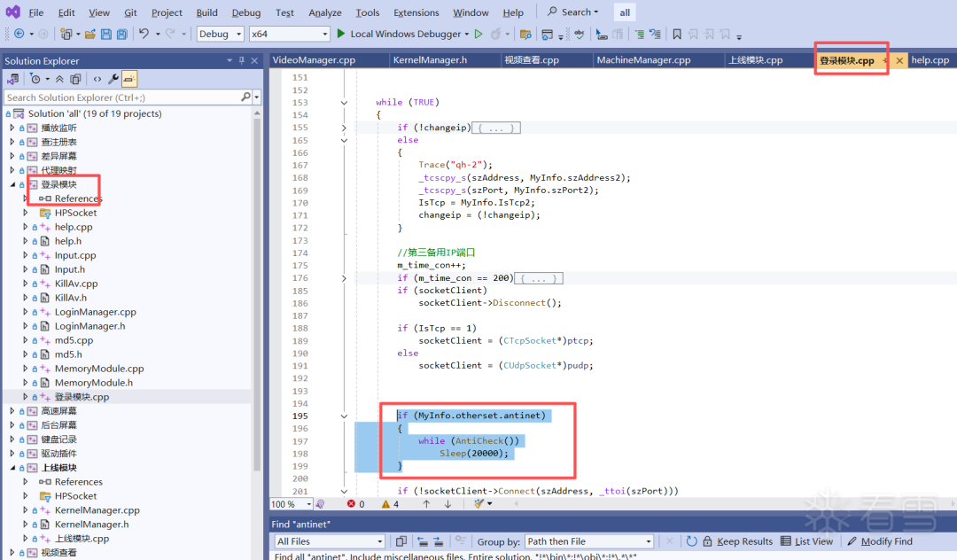Screen dimensions: 957x560
Task: Expand the 高速屏幕 project node
Action: (x=12, y=411)
